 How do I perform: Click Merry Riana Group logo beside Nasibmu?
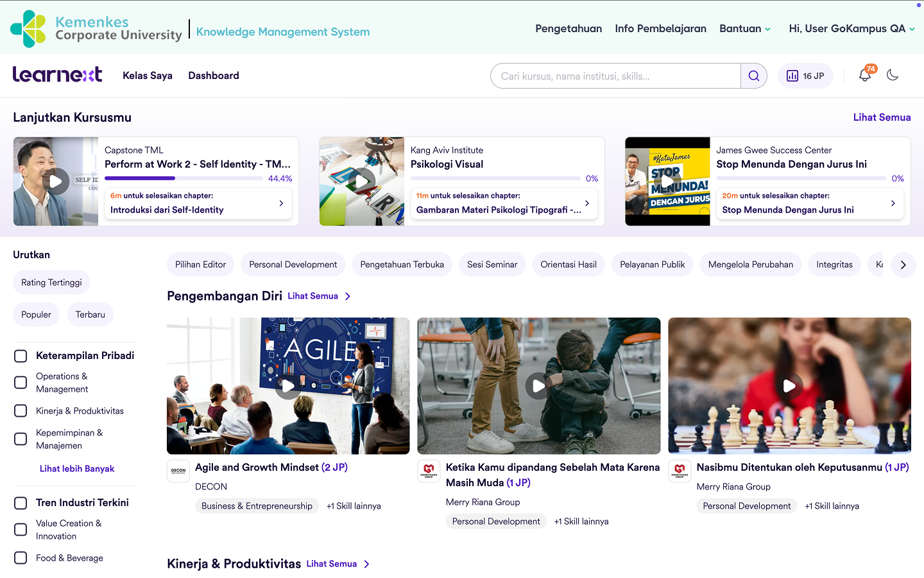[x=680, y=471]
